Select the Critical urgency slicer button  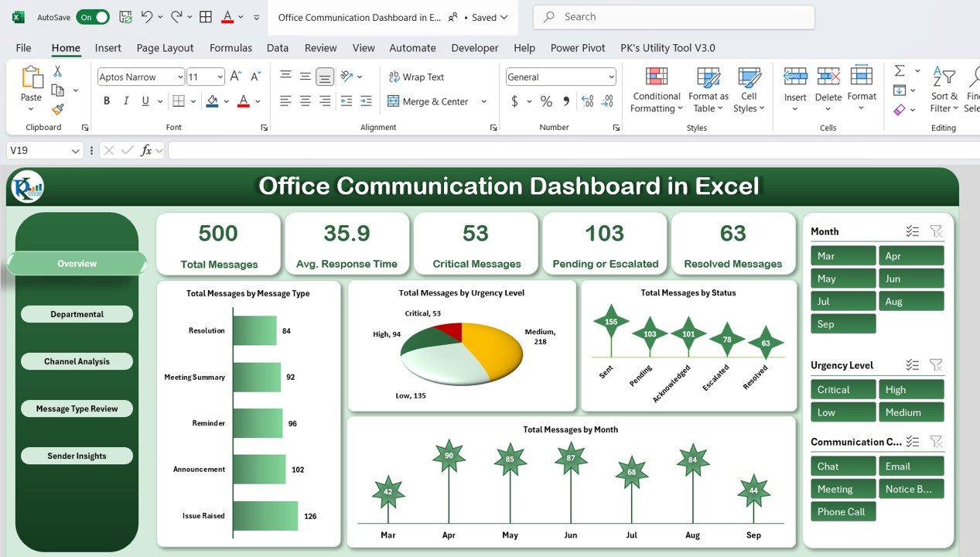(842, 390)
